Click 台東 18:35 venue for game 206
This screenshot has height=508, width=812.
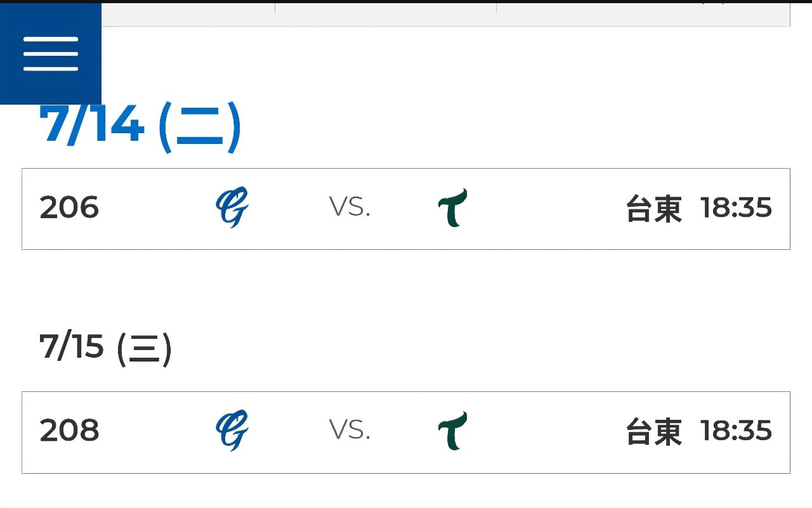pos(698,209)
